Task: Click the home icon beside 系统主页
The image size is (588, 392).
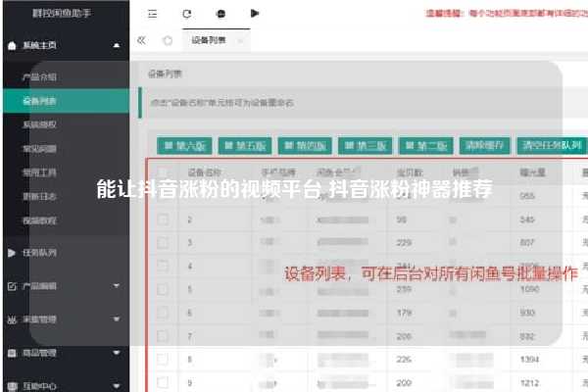Action: (12, 46)
